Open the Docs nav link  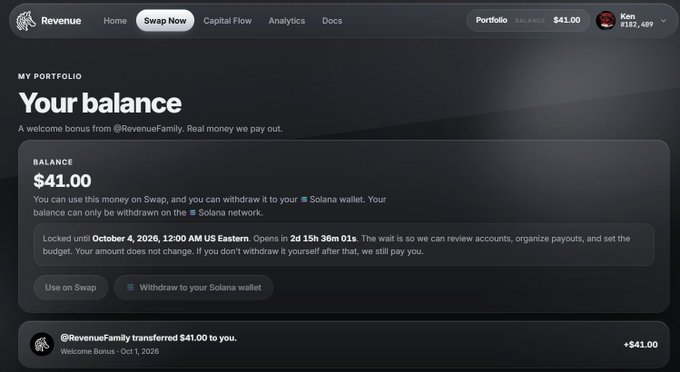point(332,21)
